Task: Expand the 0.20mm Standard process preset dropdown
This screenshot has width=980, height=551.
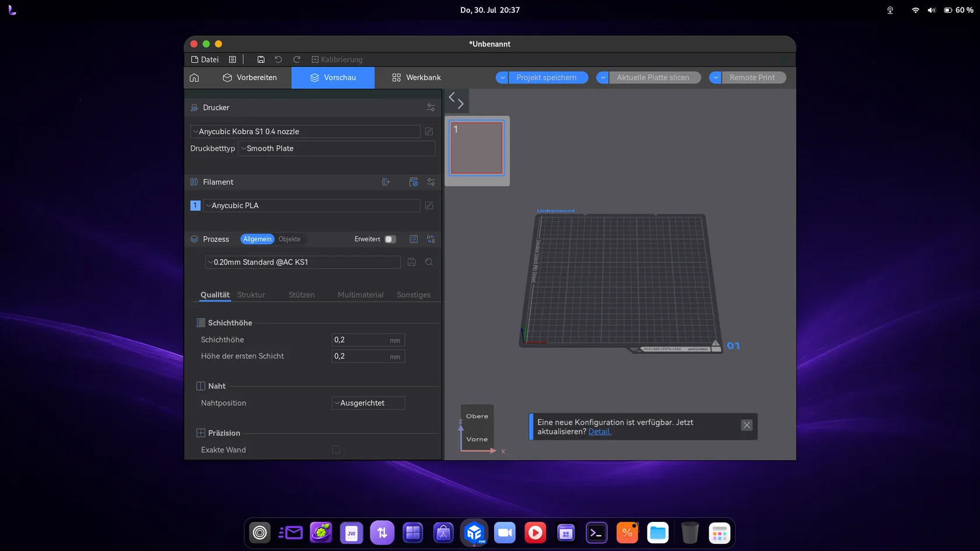Action: (303, 262)
